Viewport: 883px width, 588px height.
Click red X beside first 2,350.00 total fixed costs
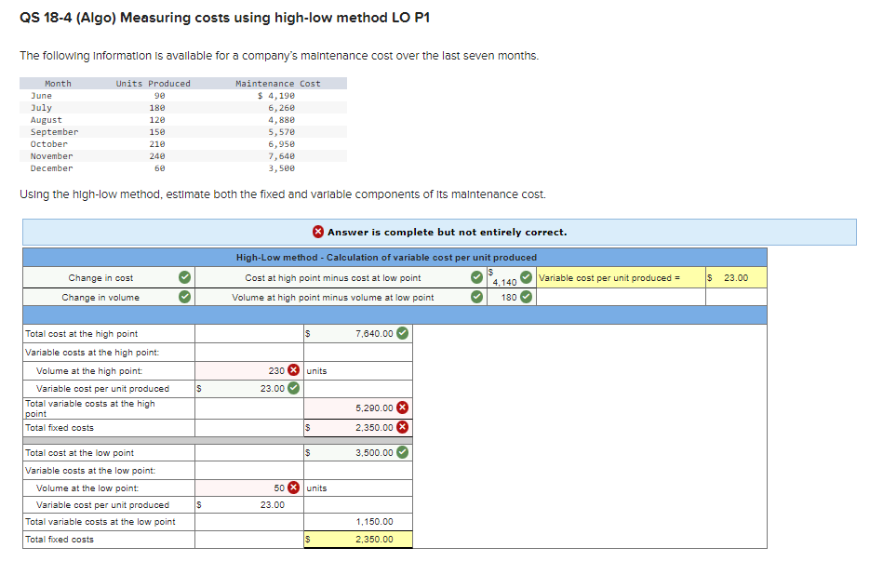point(402,427)
